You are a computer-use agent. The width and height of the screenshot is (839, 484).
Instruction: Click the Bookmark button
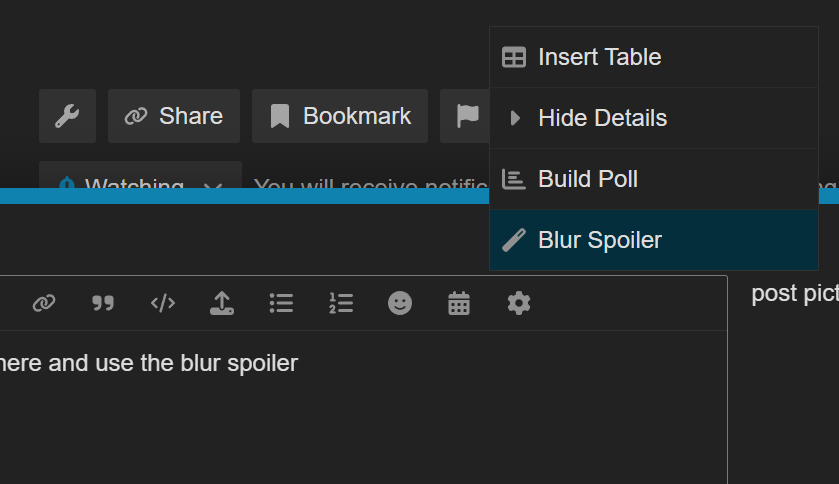click(x=340, y=116)
